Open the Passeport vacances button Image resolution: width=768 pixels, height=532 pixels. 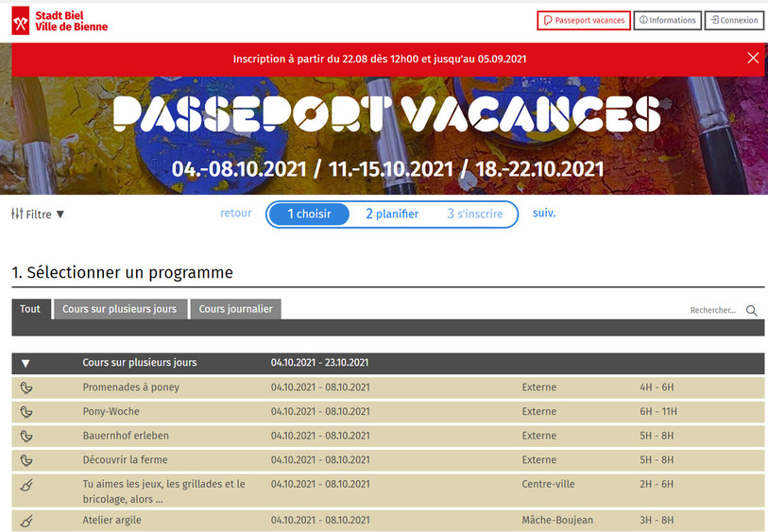[x=584, y=21]
